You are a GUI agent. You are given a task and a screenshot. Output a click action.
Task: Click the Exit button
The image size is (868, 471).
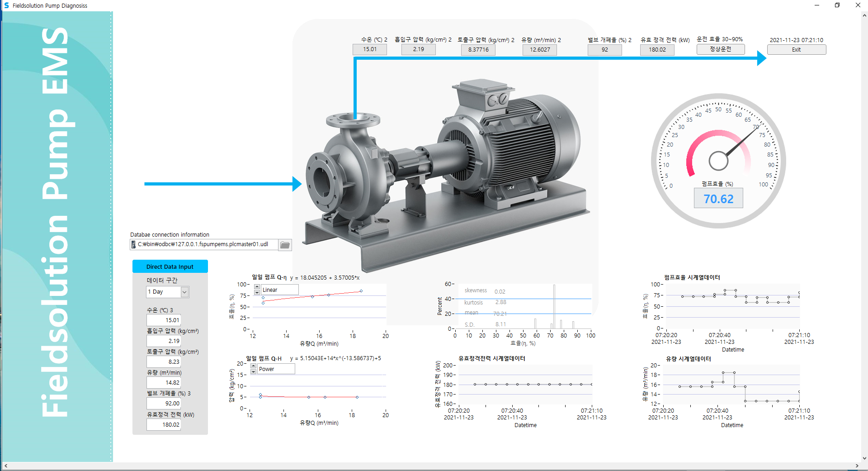click(796, 50)
